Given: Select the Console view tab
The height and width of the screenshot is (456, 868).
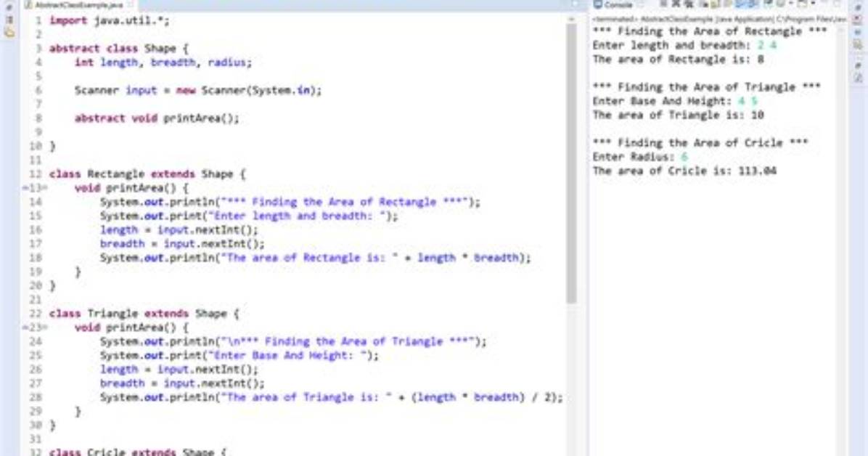Looking at the screenshot, I should pos(613,5).
